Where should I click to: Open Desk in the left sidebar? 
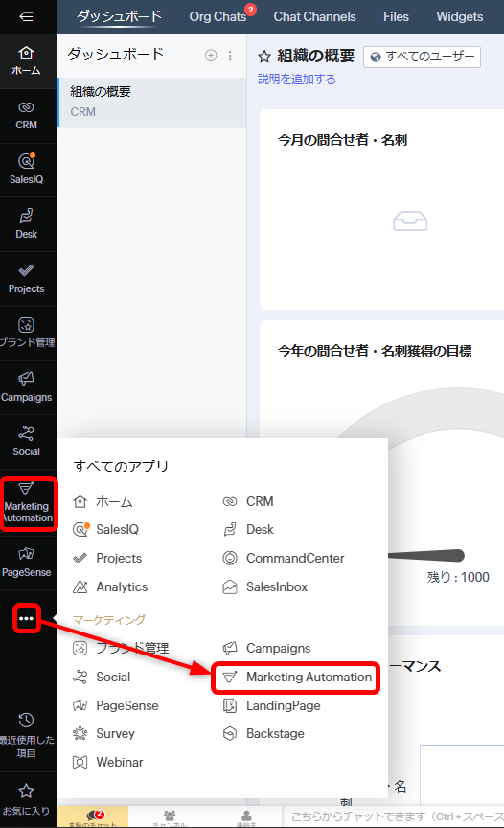[x=27, y=224]
